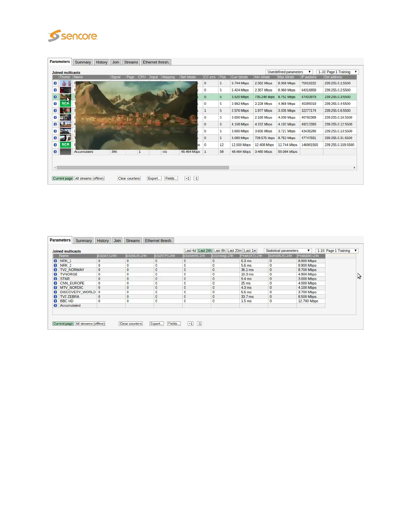This screenshot has height=532, width=411.
Task: Click the scrollbar right arrow
Action: 354,168
